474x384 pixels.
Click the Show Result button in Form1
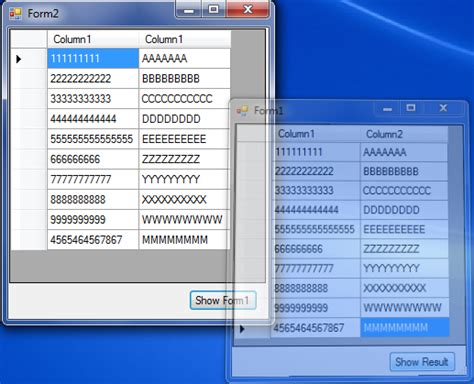(x=422, y=362)
